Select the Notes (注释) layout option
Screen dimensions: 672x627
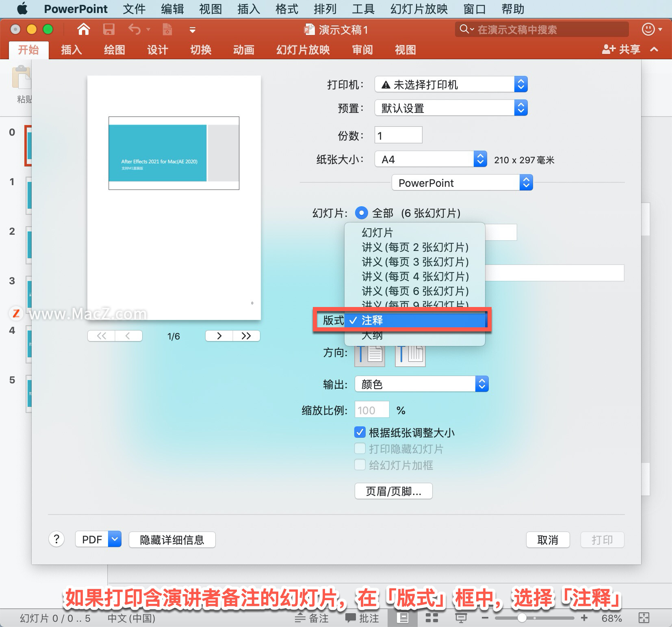point(415,320)
